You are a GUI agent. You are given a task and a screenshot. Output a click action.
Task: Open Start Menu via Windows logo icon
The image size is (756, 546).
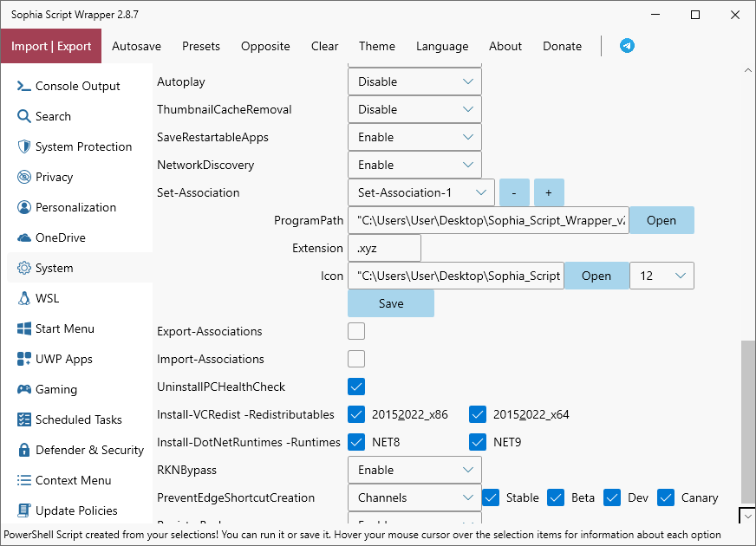pos(23,328)
